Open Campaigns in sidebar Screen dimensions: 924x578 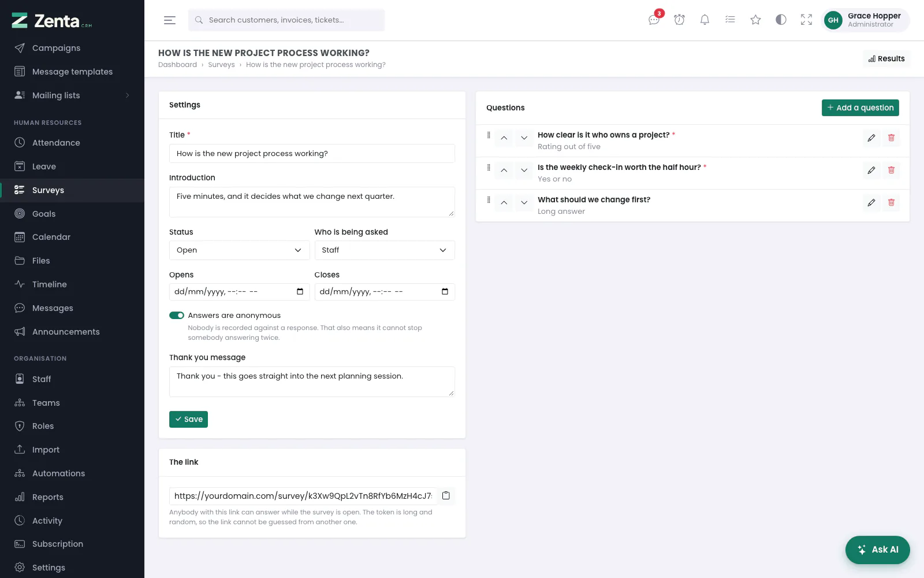[72, 48]
